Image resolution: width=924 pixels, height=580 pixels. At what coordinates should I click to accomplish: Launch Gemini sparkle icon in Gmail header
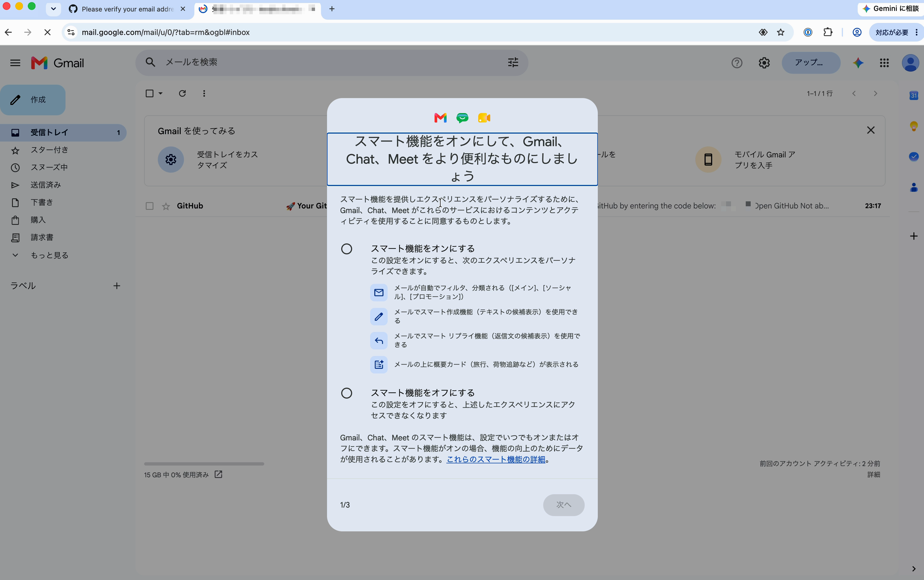858,63
